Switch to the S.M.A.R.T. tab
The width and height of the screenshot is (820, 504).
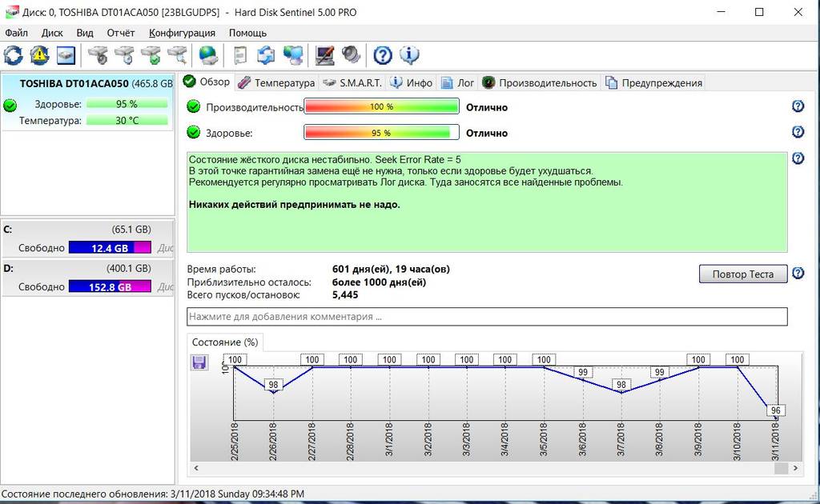point(352,82)
